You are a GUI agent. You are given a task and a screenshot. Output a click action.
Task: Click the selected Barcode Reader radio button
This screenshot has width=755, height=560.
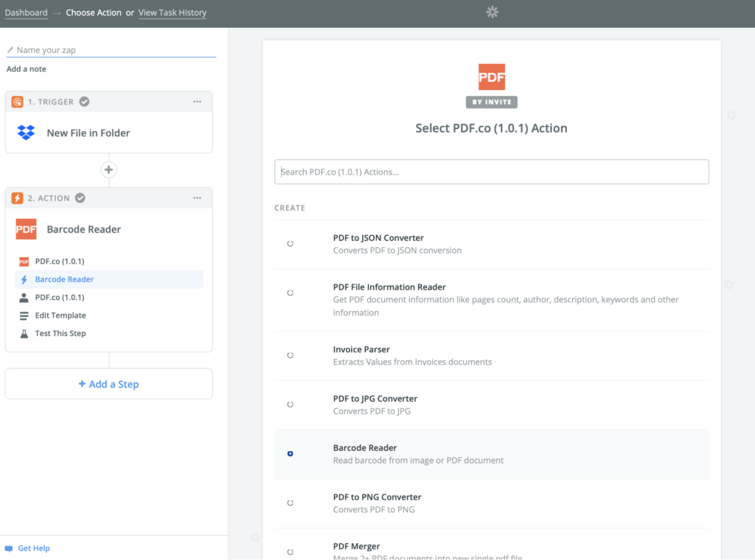pos(290,454)
